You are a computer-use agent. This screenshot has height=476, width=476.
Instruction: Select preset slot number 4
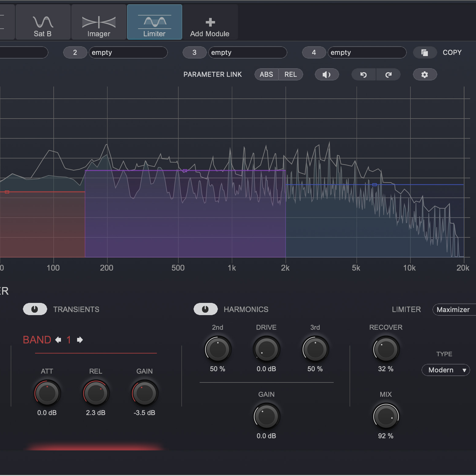click(314, 52)
